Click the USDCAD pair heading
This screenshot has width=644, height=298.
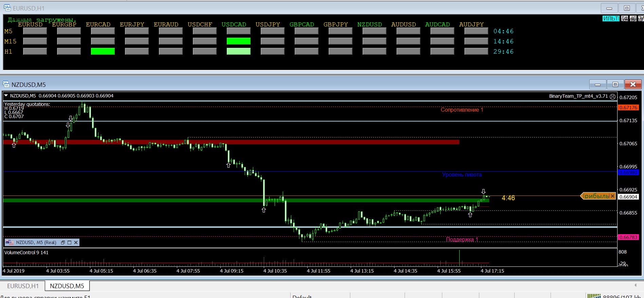click(x=234, y=24)
